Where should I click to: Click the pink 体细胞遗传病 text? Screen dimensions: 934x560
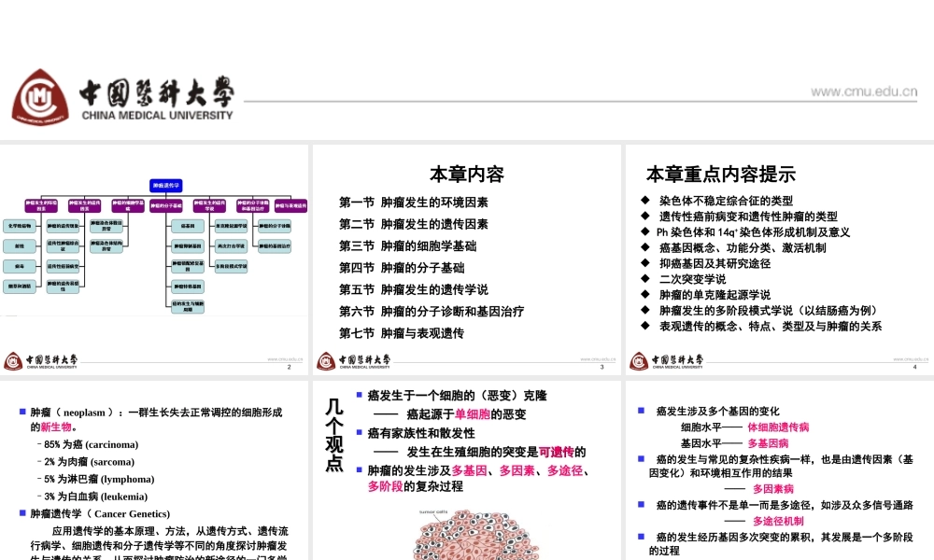[778, 427]
